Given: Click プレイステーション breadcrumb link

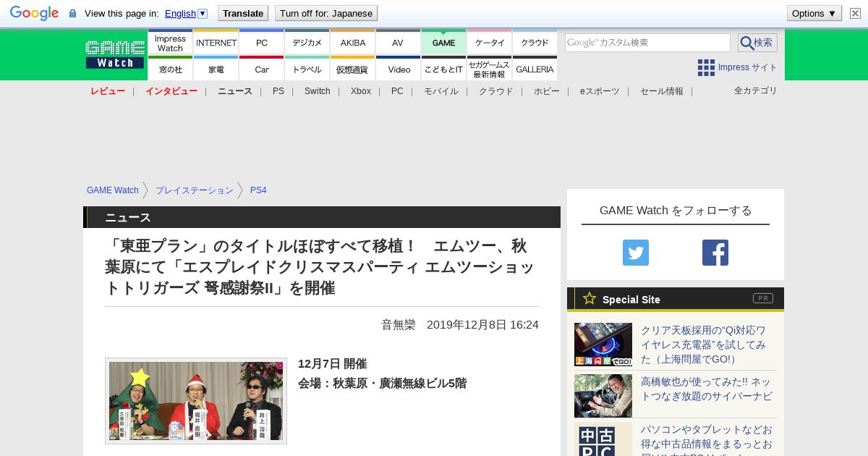Looking at the screenshot, I should point(195,190).
